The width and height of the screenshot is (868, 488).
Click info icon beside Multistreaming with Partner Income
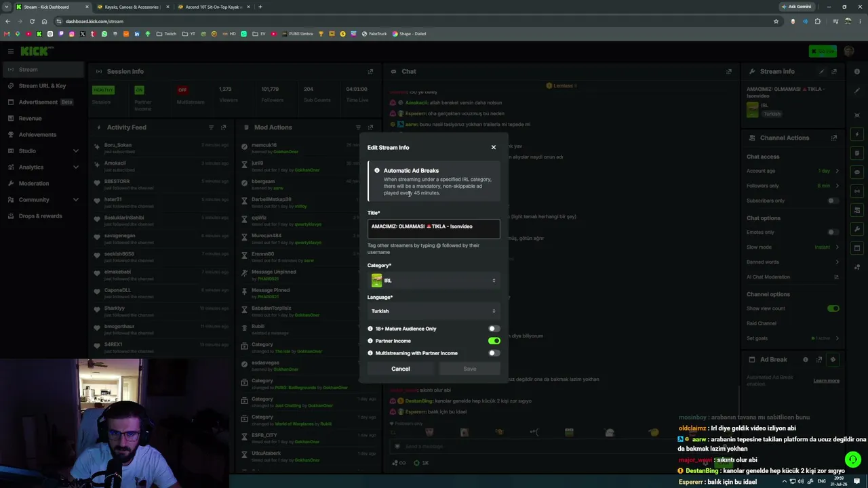pos(370,353)
